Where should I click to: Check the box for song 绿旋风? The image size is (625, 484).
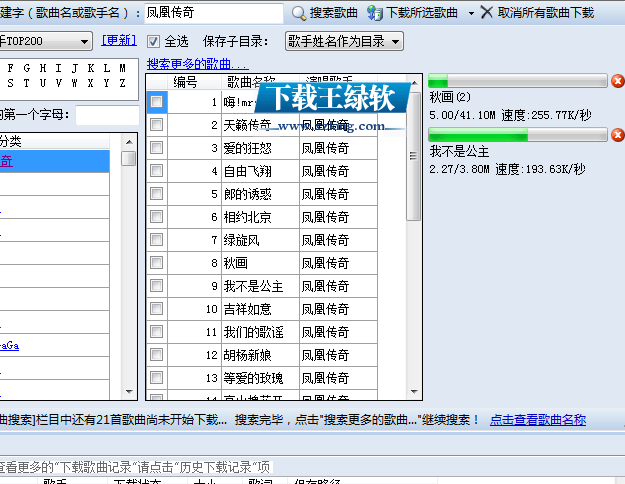pos(157,240)
